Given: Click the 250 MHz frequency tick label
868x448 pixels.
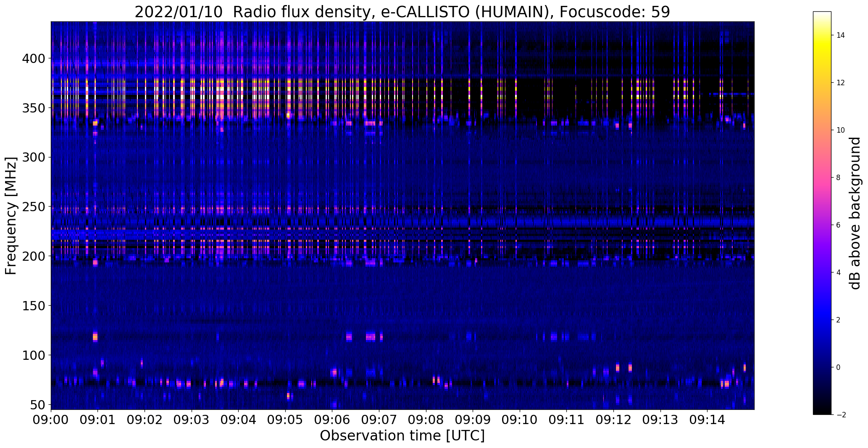Looking at the screenshot, I should [34, 207].
